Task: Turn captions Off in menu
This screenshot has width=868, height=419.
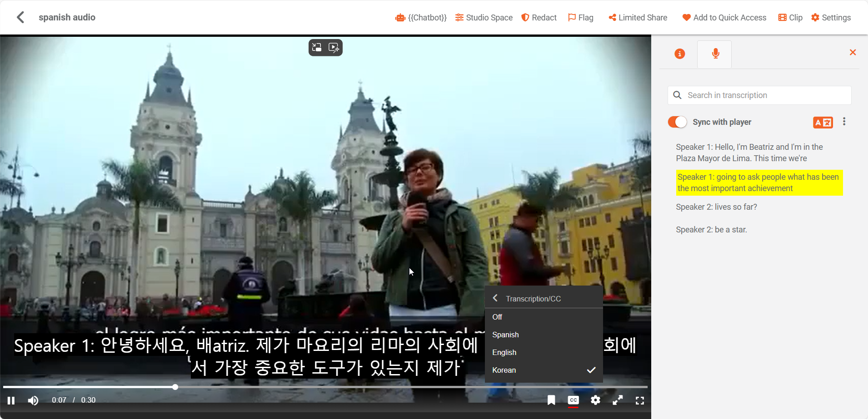Action: tap(497, 317)
